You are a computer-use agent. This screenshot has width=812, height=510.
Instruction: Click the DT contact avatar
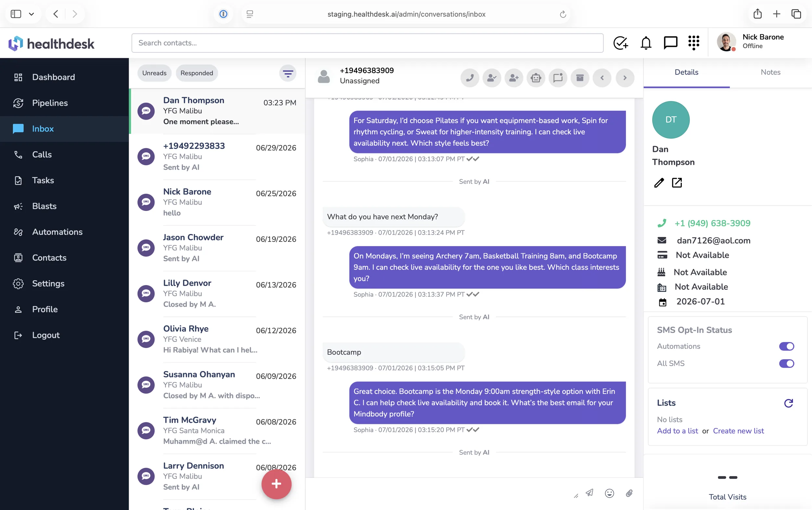tap(671, 120)
